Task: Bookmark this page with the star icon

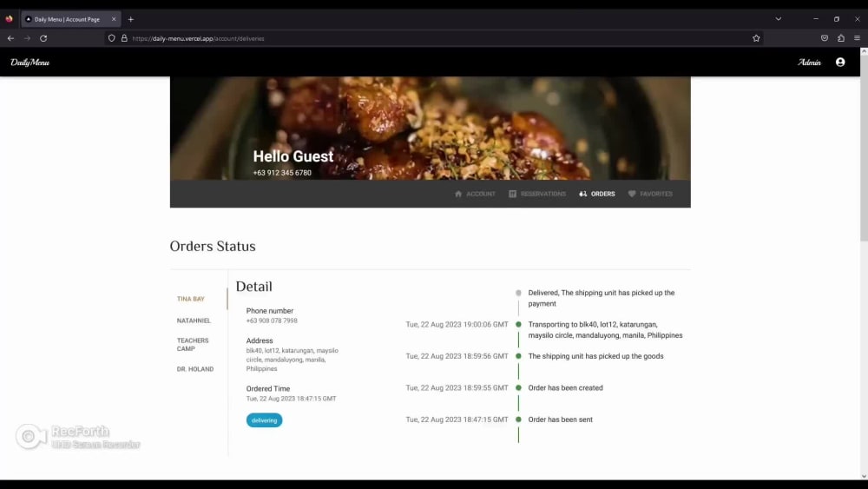Action: [756, 38]
